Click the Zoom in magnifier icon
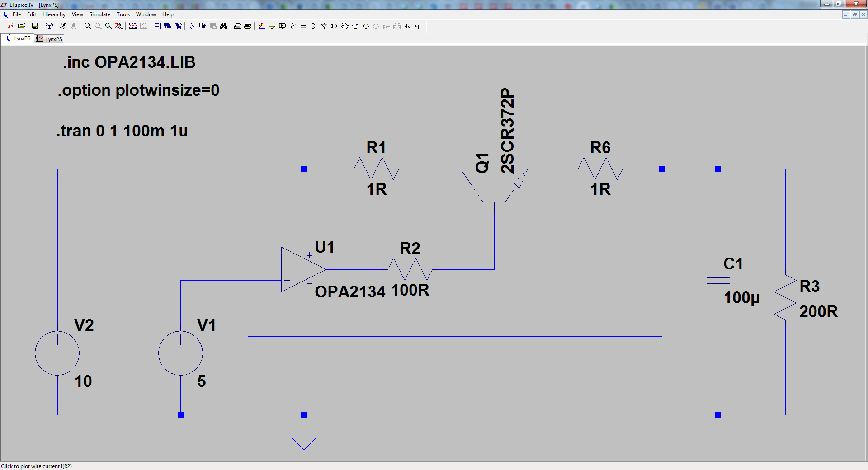 click(88, 26)
